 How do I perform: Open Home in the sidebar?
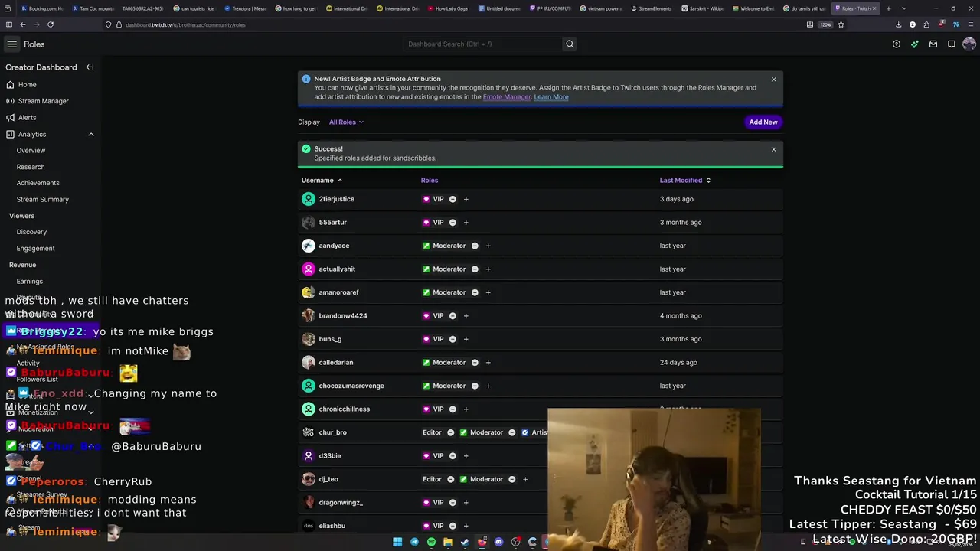[27, 85]
